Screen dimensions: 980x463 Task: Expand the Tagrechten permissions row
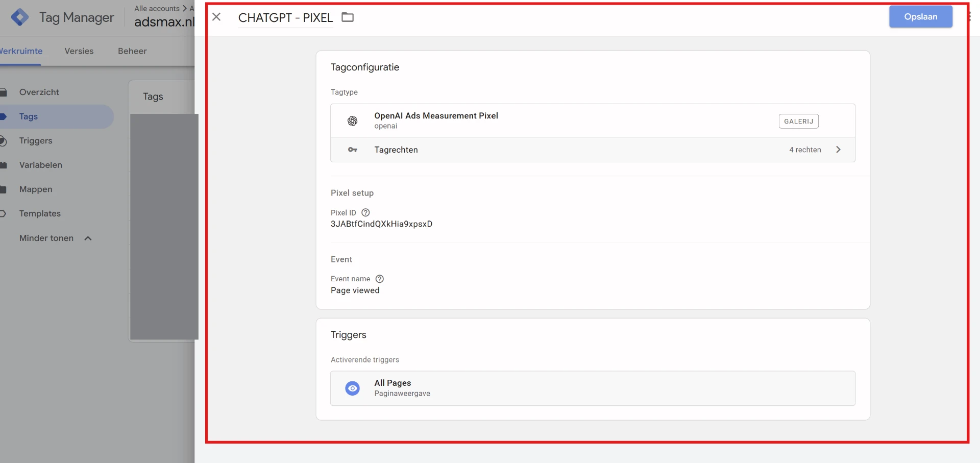(593, 150)
